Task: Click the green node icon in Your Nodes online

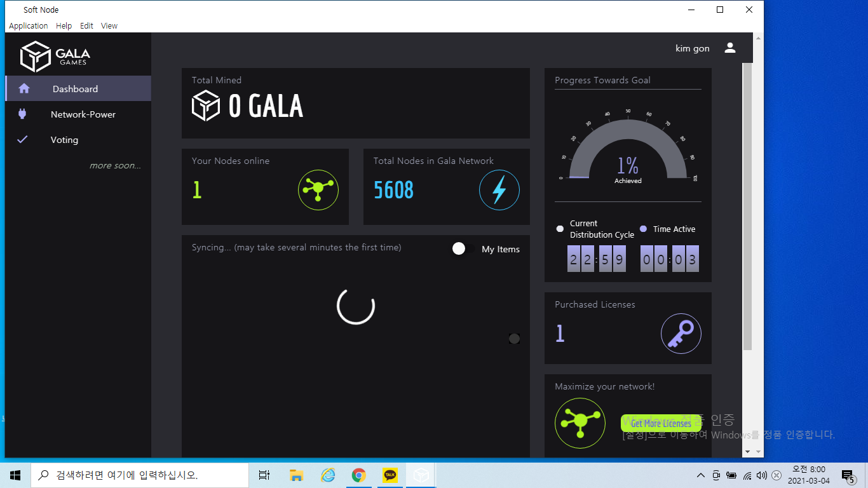Action: click(x=318, y=190)
